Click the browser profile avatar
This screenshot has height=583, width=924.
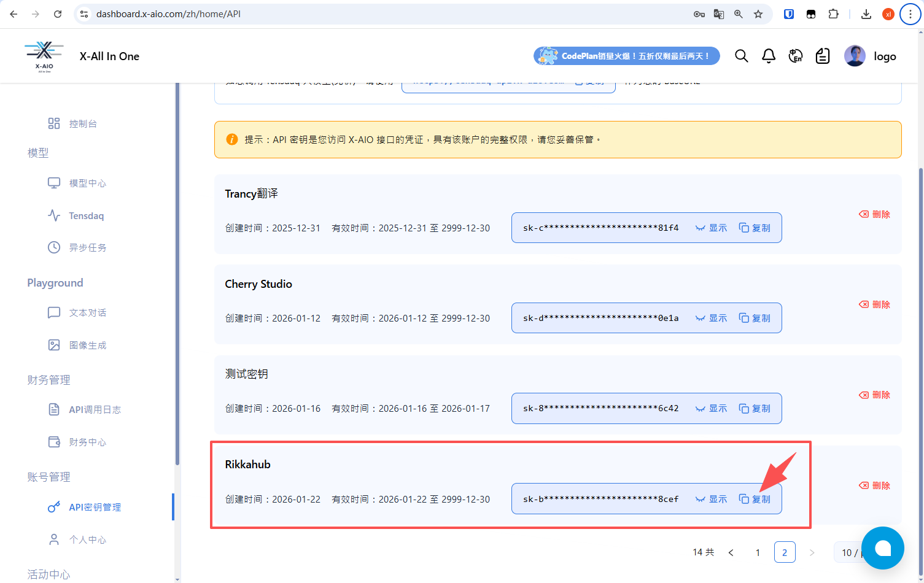[888, 14]
